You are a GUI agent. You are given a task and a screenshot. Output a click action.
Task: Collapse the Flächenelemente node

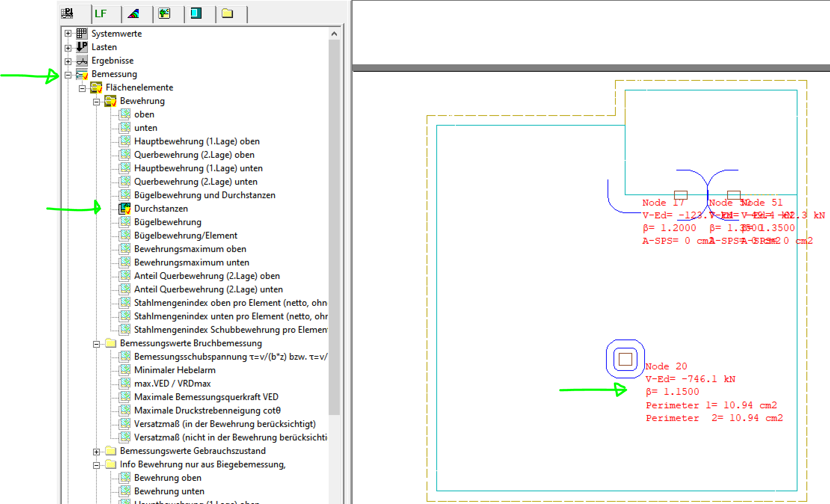tap(82, 88)
